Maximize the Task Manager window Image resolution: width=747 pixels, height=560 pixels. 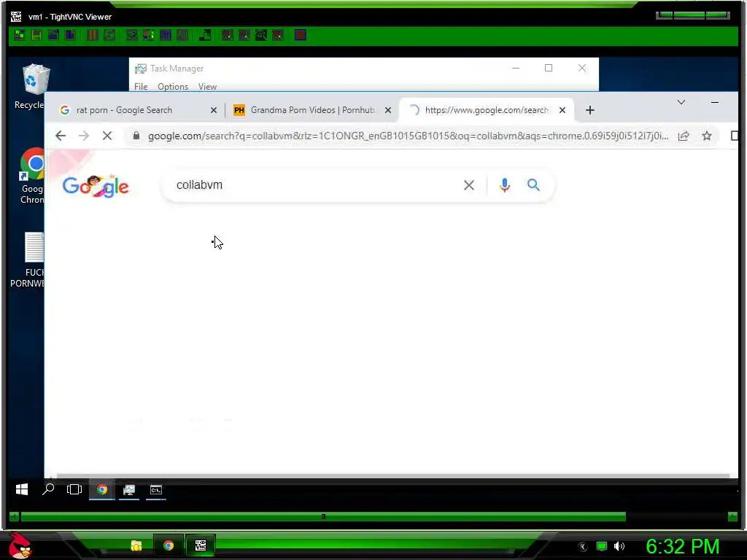549,68
